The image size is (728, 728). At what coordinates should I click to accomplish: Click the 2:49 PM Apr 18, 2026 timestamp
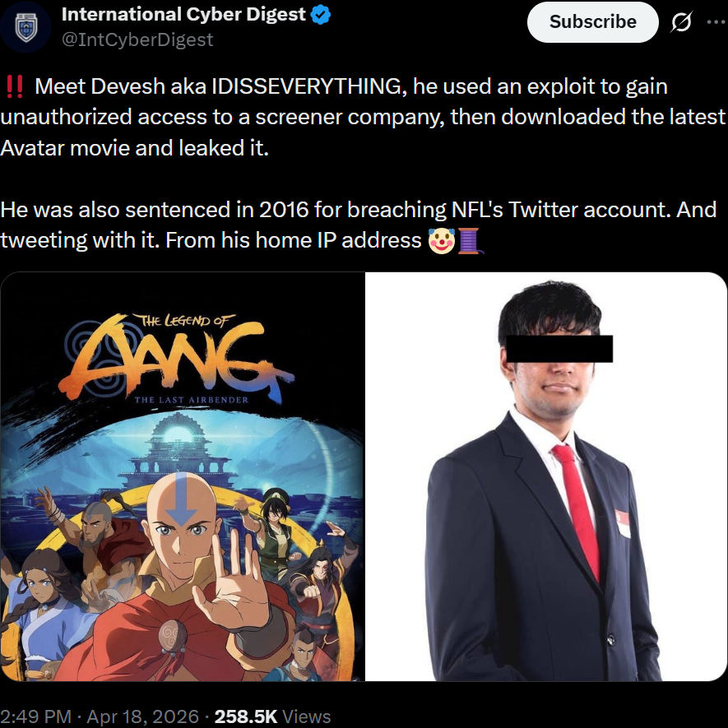coord(100,716)
